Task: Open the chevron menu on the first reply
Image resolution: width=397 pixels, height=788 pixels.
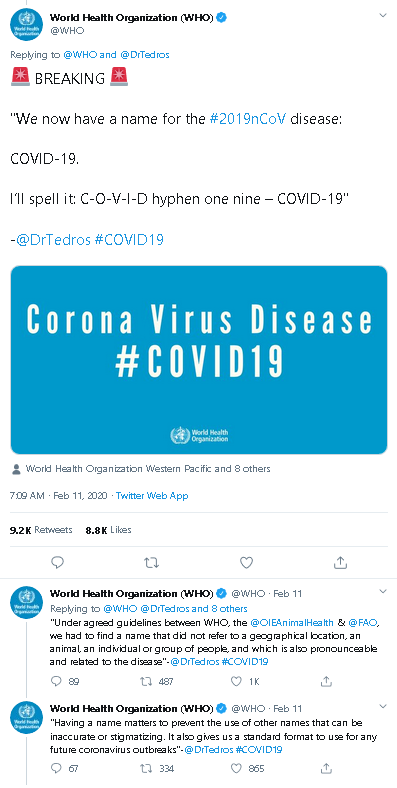Action: tap(383, 591)
